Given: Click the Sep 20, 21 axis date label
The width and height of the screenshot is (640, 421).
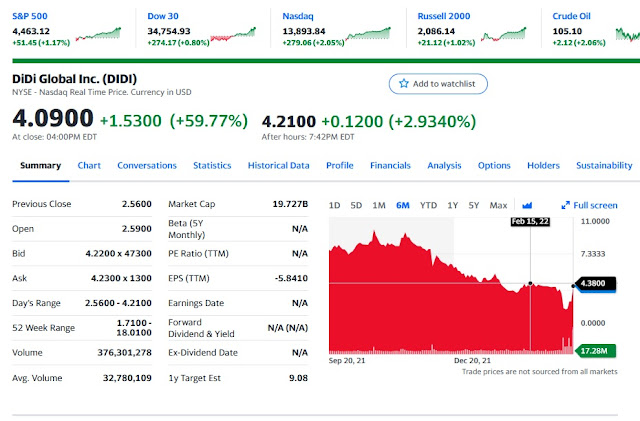Looking at the screenshot, I should (x=347, y=361).
